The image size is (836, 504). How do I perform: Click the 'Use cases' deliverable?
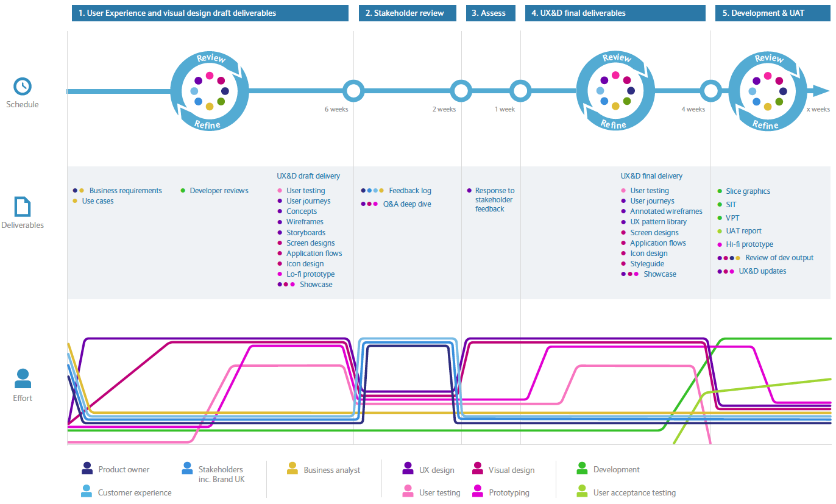point(97,201)
